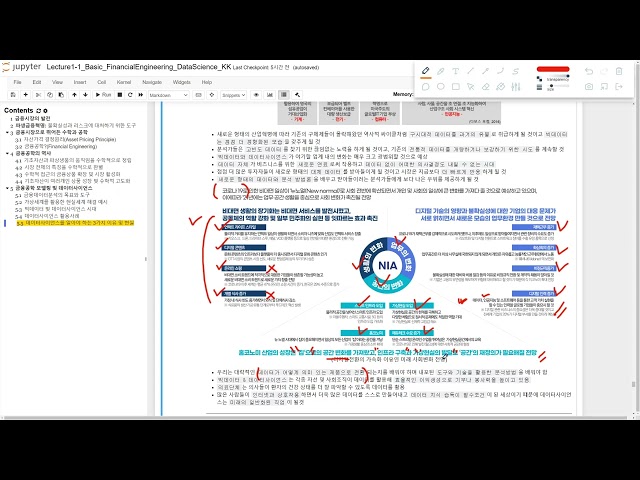
Task: Open Contents settings gear icon
Action: [45, 111]
